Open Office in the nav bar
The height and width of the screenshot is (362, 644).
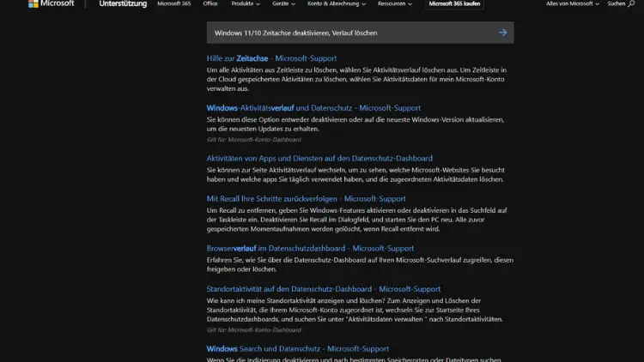tap(210, 3)
